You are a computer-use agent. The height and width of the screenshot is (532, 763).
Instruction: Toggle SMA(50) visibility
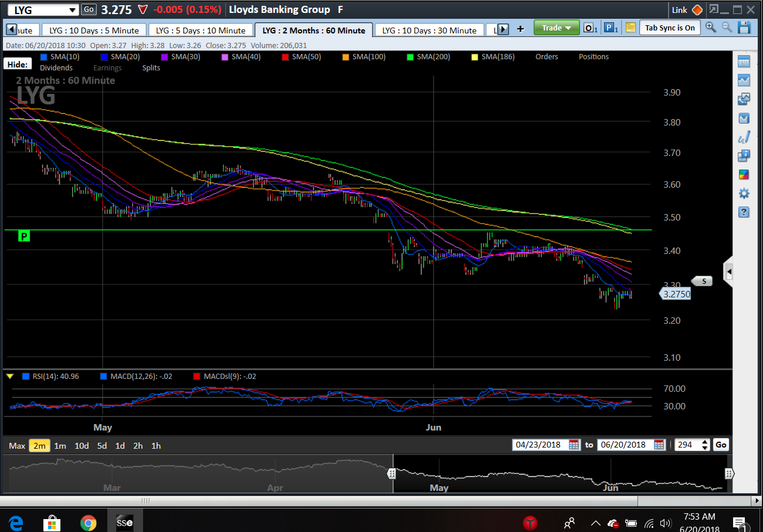301,57
